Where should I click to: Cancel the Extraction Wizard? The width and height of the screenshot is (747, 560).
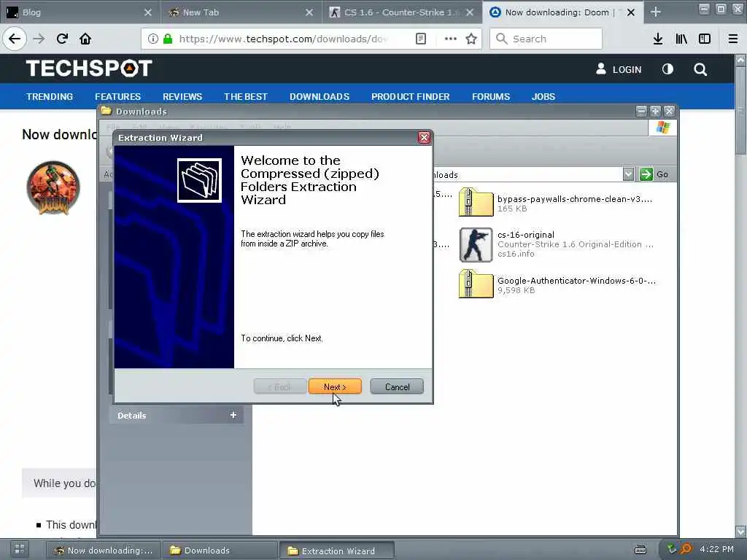[x=397, y=386]
